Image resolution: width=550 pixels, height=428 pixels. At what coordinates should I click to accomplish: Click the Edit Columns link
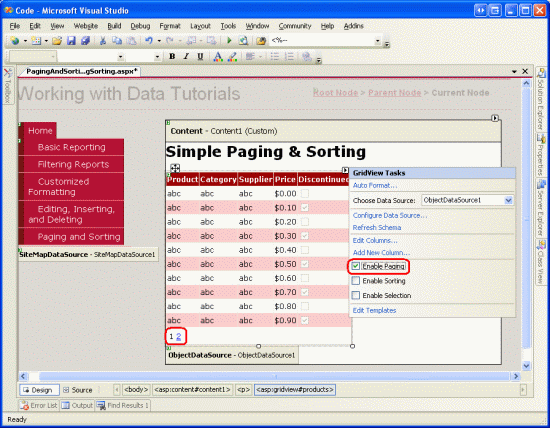375,240
